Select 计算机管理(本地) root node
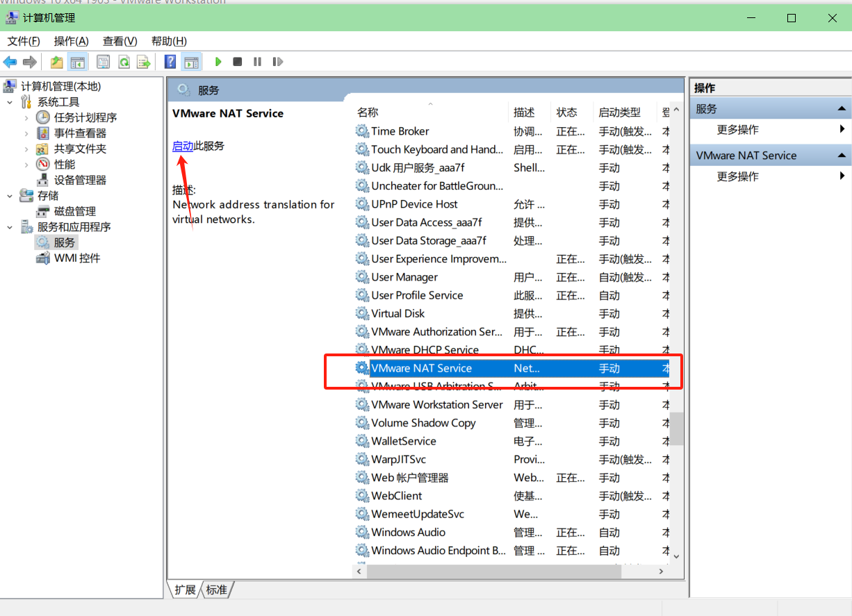 pyautogui.click(x=60, y=86)
